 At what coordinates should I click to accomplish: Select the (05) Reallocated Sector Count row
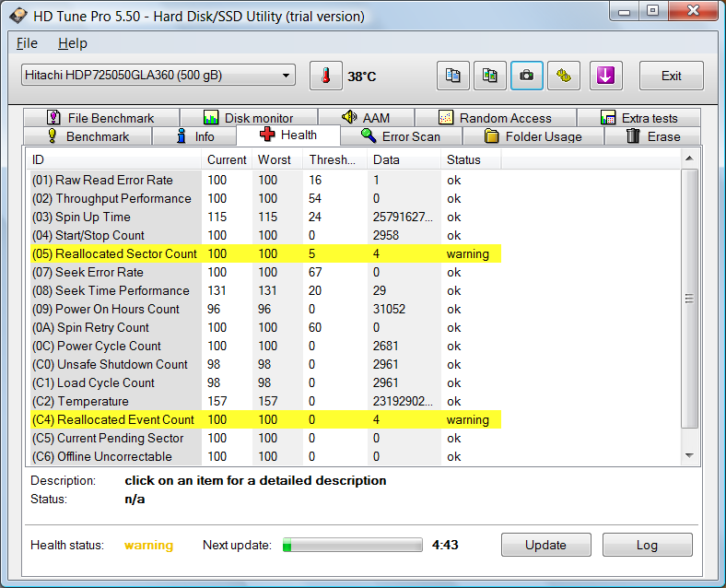coord(265,253)
